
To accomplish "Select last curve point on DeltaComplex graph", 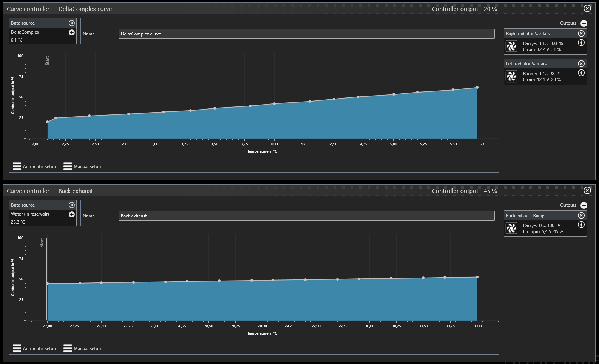I will [x=477, y=88].
